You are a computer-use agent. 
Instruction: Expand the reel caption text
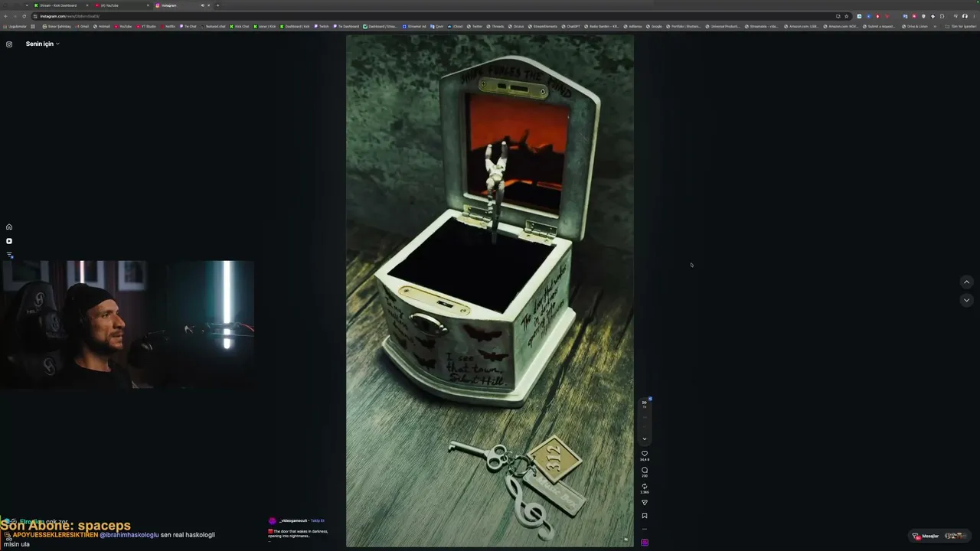[x=298, y=533]
